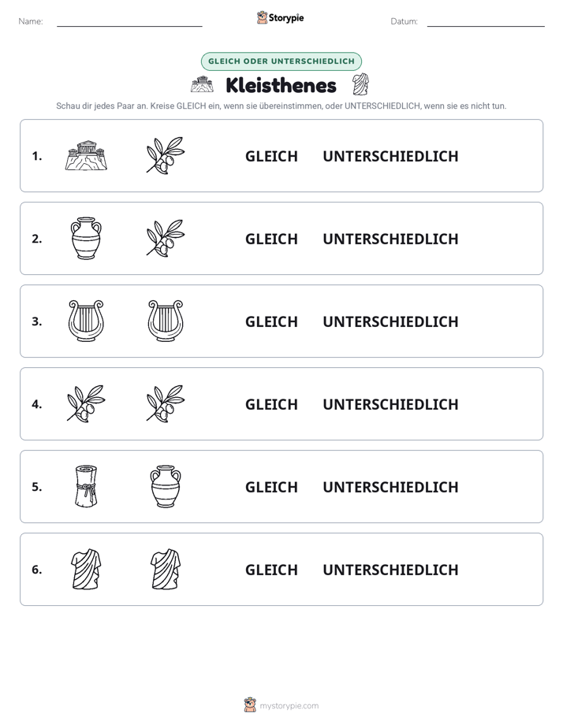
Task: Click the GLEICH ODER UNTERSCHIEDLICH badge
Action: [281, 61]
